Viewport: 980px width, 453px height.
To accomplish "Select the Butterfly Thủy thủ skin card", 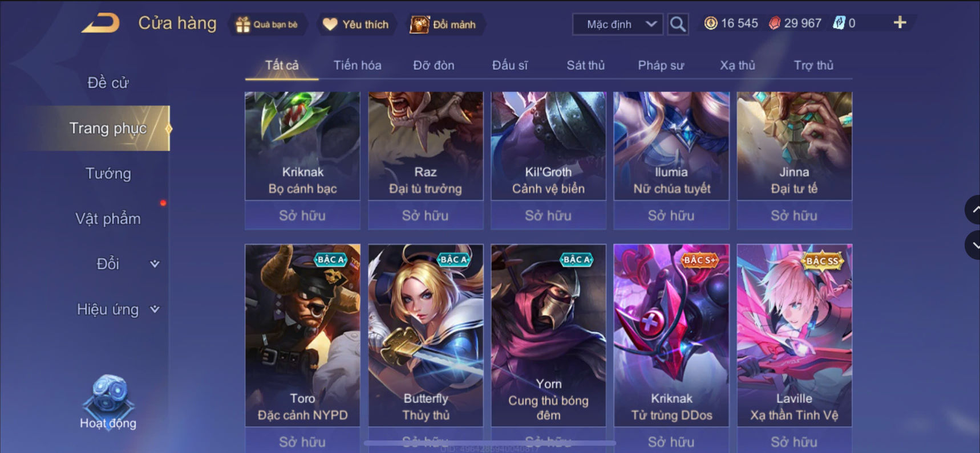I will click(426, 335).
